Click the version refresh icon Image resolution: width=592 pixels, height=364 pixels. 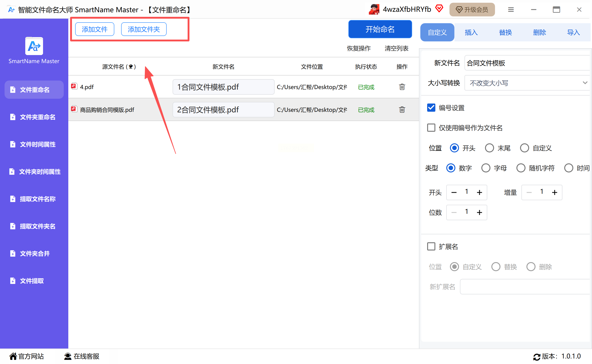[537, 357]
